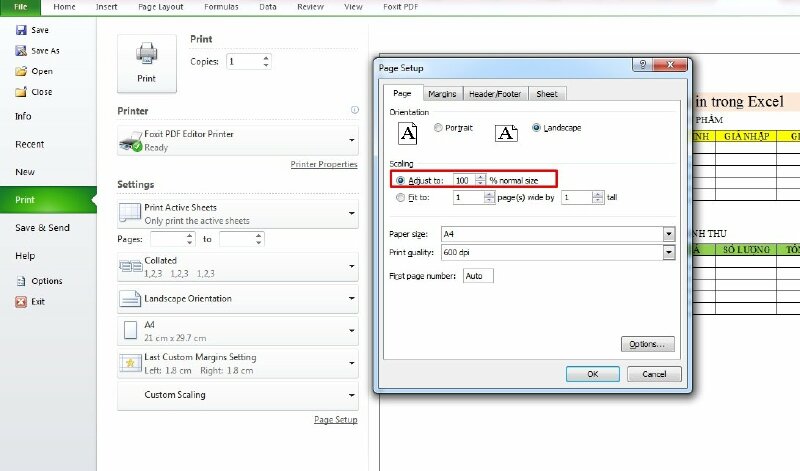Open the Foxit PDF ribbon tab
The height and width of the screenshot is (471, 800).
(x=401, y=7)
